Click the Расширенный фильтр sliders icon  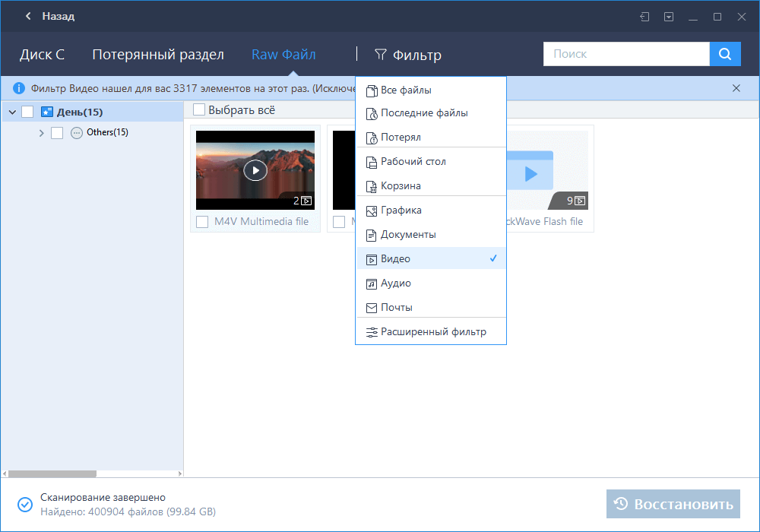pos(372,332)
